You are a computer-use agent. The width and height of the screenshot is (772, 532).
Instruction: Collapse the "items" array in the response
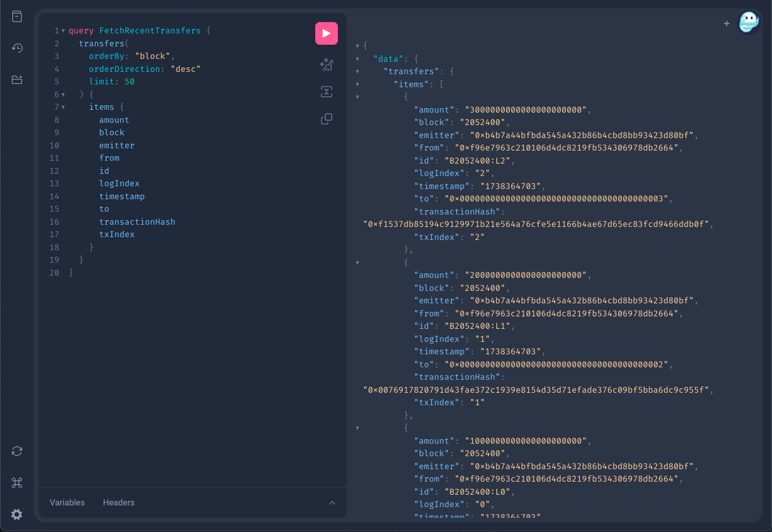pos(357,84)
